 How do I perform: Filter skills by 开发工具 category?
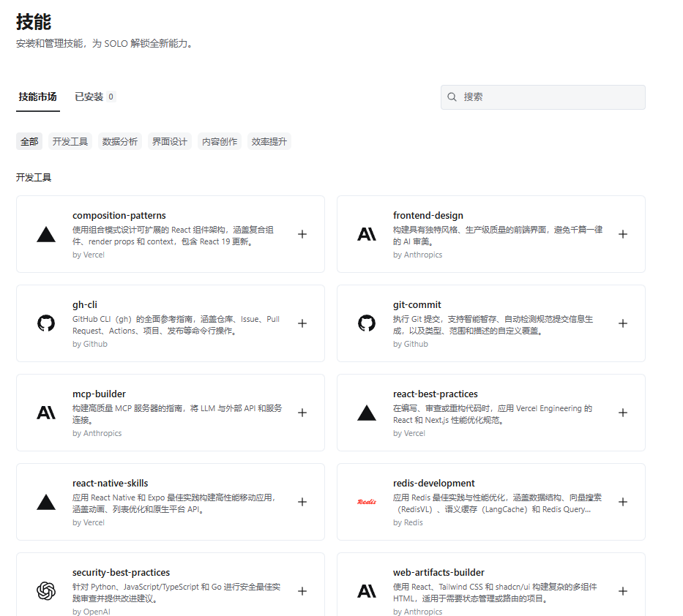click(70, 142)
